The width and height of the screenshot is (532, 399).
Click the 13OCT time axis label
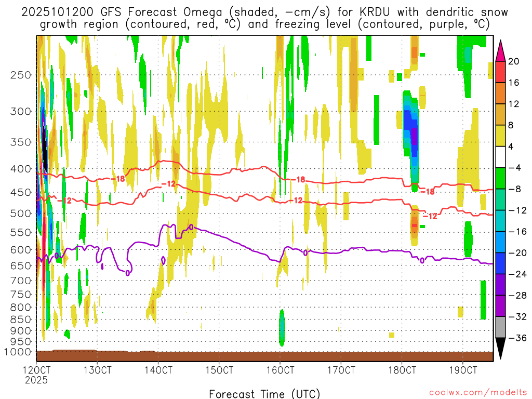[97, 370]
